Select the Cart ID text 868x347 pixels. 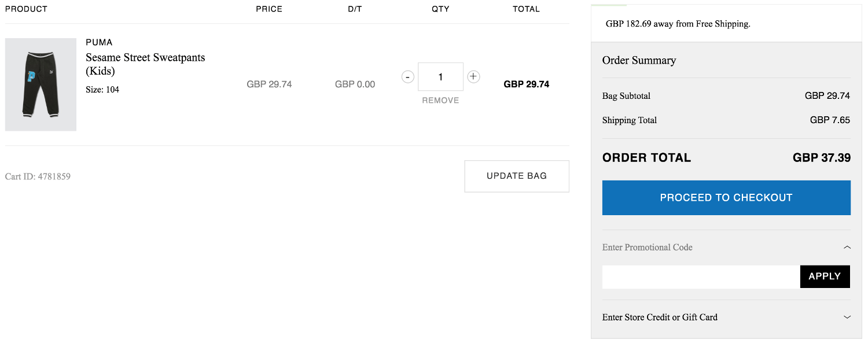[x=37, y=176]
